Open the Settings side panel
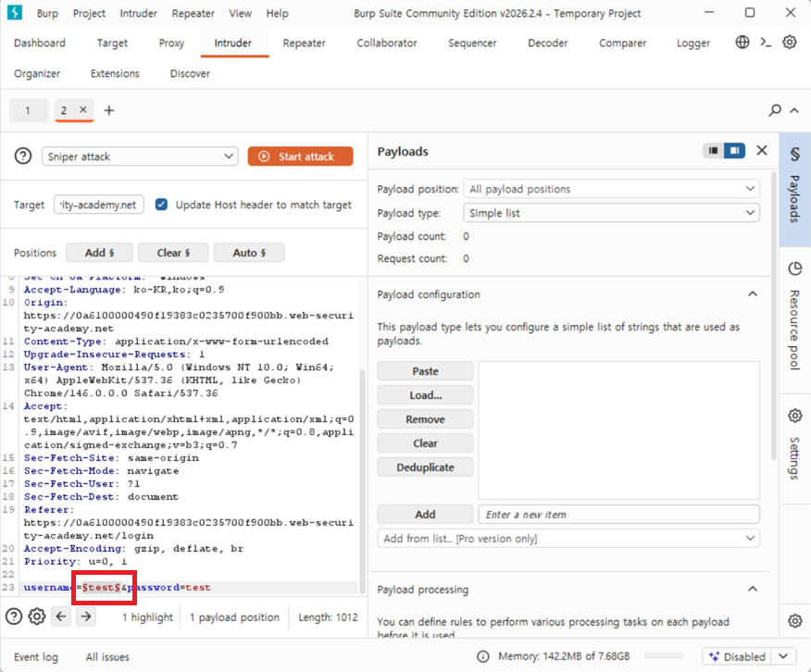The image size is (811, 672). [795, 444]
